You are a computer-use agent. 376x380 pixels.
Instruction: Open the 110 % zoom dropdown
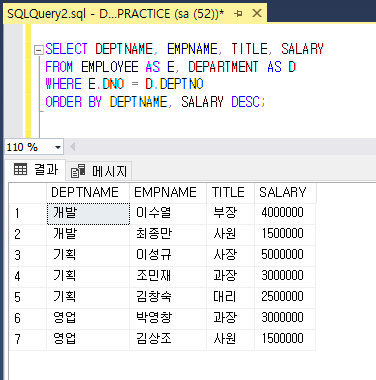coord(58,147)
